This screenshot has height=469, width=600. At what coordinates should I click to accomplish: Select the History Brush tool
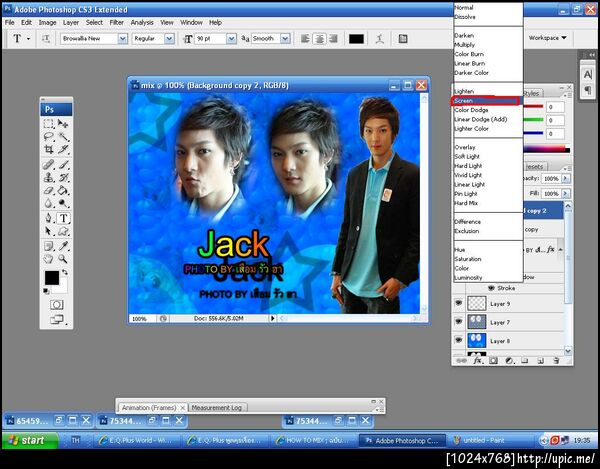point(63,178)
